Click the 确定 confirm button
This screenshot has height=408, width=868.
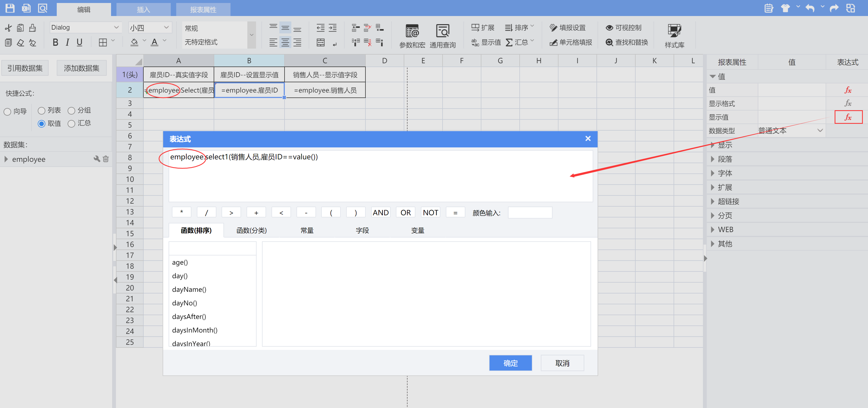tap(510, 363)
